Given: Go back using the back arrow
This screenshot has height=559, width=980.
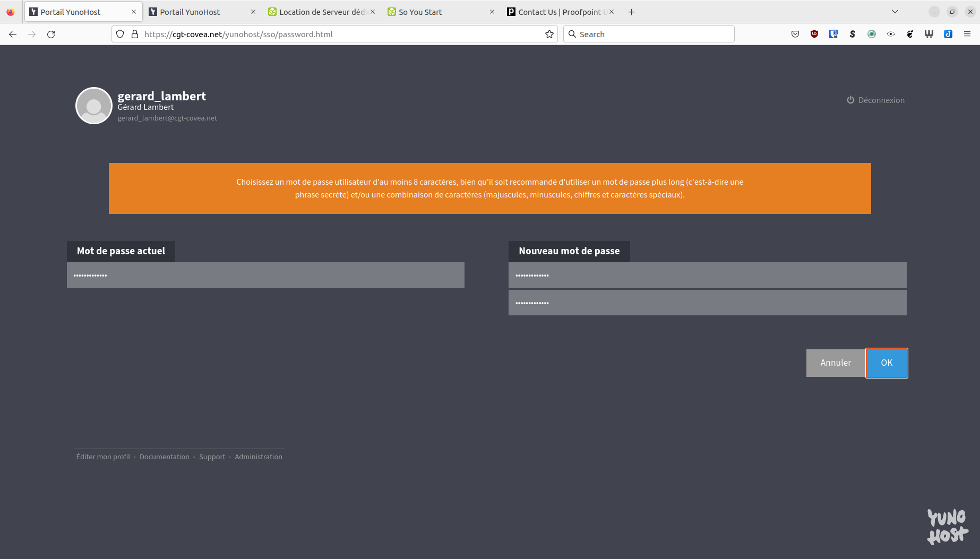Looking at the screenshot, I should pos(13,35).
